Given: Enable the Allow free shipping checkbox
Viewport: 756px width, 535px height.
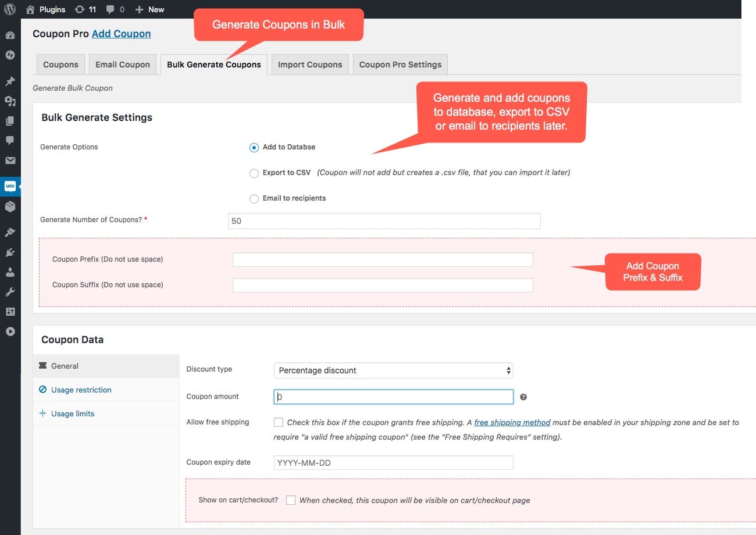Looking at the screenshot, I should 279,422.
